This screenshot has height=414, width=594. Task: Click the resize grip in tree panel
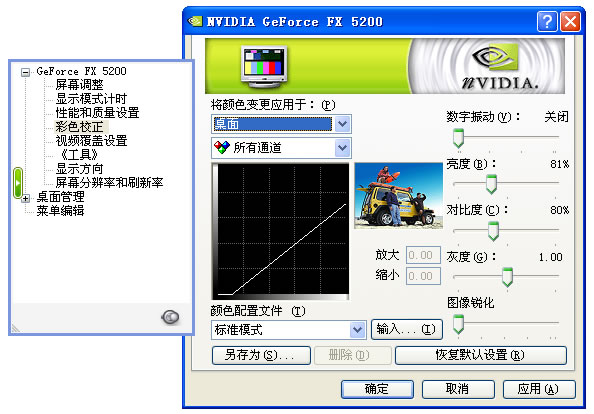(16, 328)
